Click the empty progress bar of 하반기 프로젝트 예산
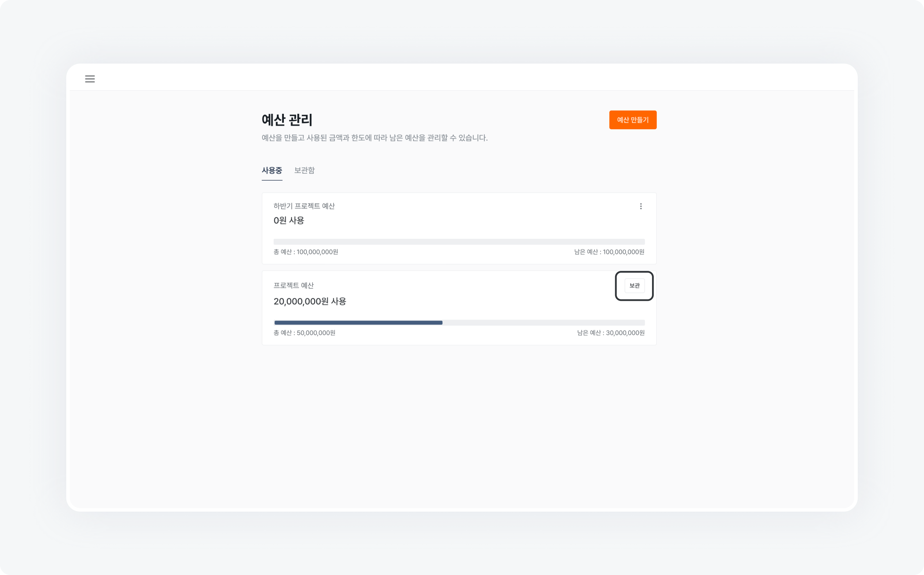Screen dimensions: 924x575 (x=459, y=241)
